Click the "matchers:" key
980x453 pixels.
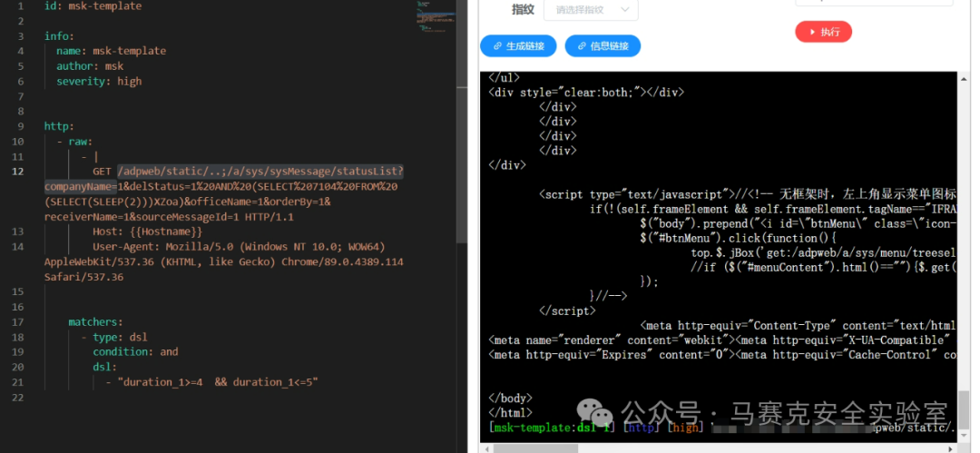[x=96, y=322]
